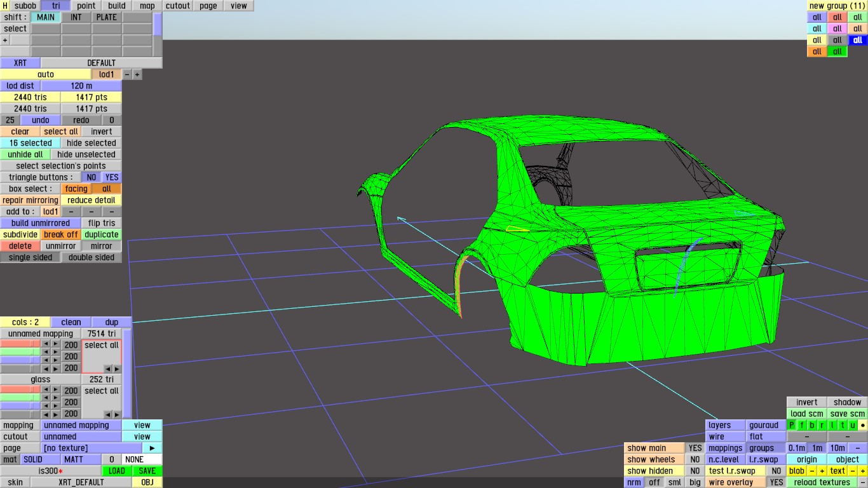Set triangle buttons to YES

pyautogui.click(x=112, y=177)
